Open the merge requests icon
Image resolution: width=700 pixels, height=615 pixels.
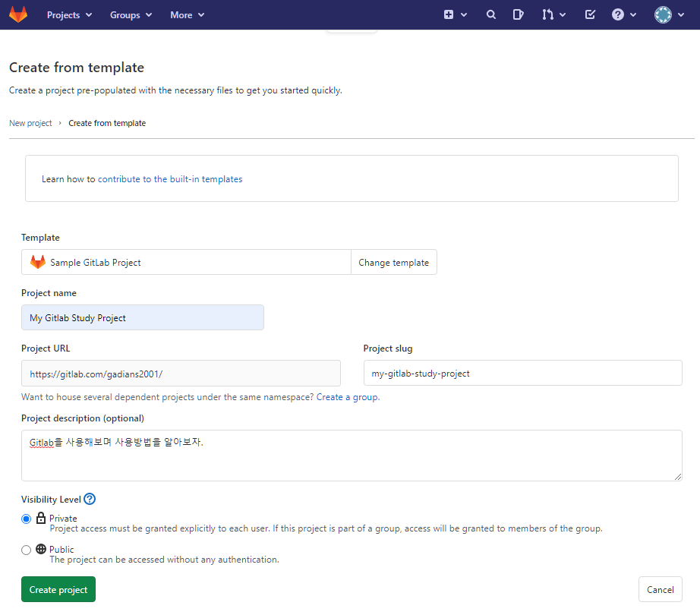pos(547,14)
